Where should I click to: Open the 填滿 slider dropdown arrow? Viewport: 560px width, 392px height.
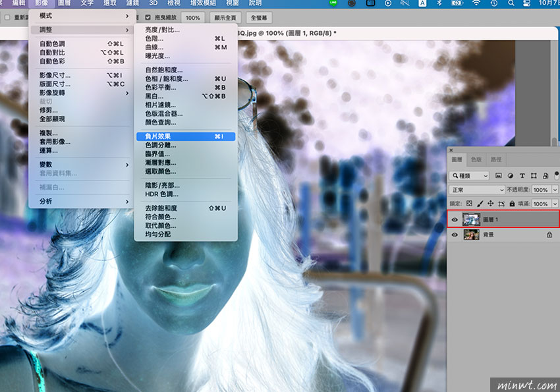pos(555,204)
